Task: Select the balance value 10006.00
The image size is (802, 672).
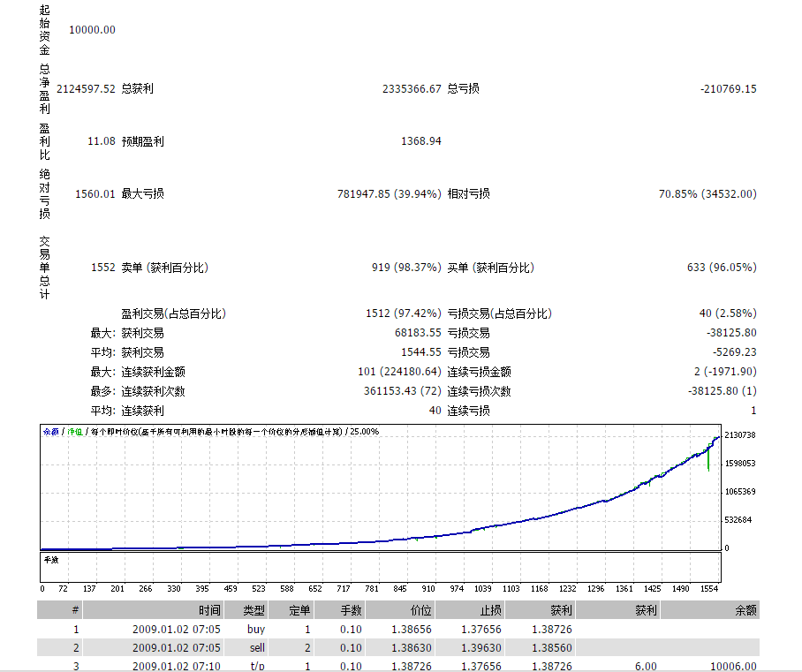Action: [733, 667]
